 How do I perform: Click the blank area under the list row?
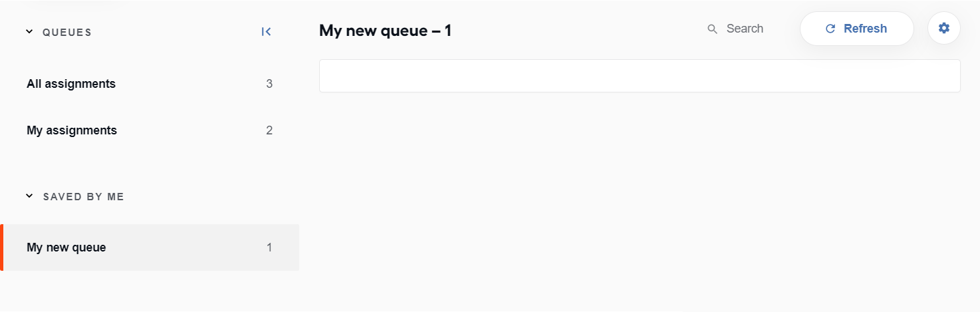pyautogui.click(x=640, y=200)
